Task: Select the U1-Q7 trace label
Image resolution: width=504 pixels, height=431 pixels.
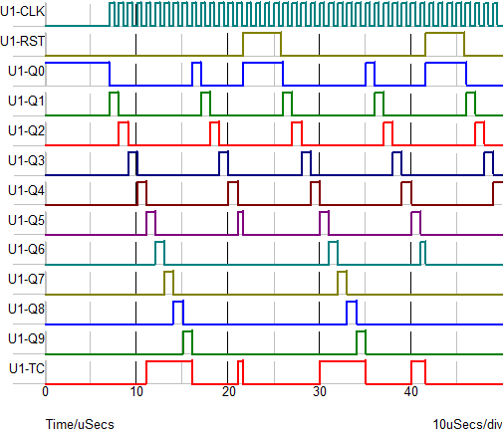Action: pos(26,279)
